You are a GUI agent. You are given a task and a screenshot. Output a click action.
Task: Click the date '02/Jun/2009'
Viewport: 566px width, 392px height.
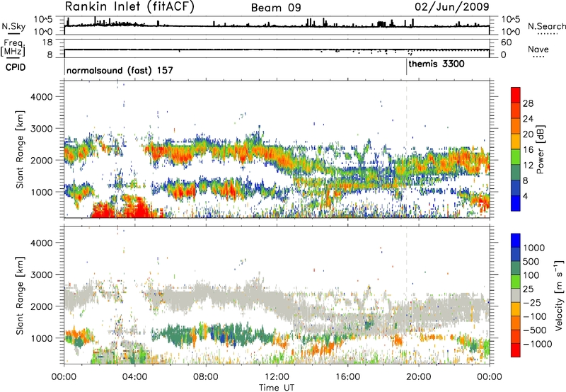(x=452, y=6)
